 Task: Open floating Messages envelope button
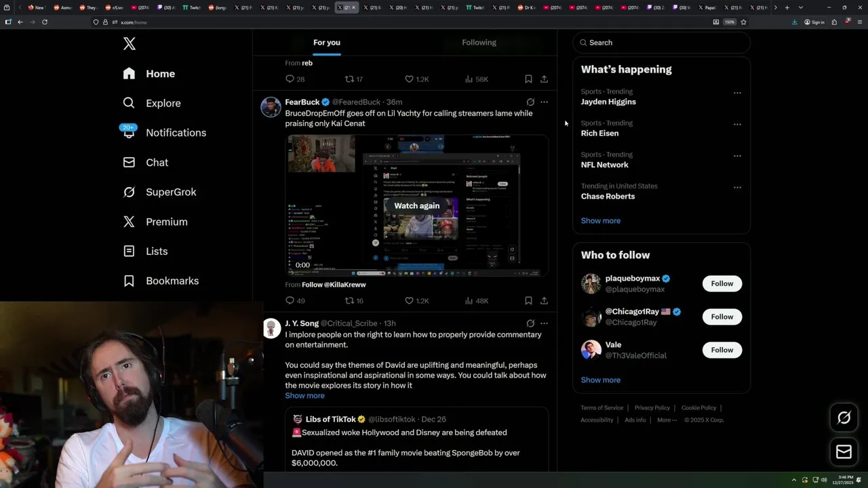tap(844, 451)
